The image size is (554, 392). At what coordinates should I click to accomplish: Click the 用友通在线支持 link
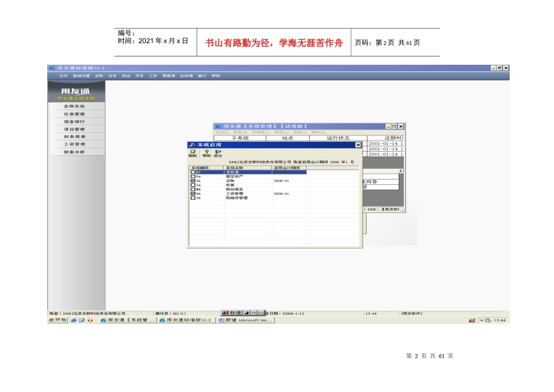coord(76,98)
